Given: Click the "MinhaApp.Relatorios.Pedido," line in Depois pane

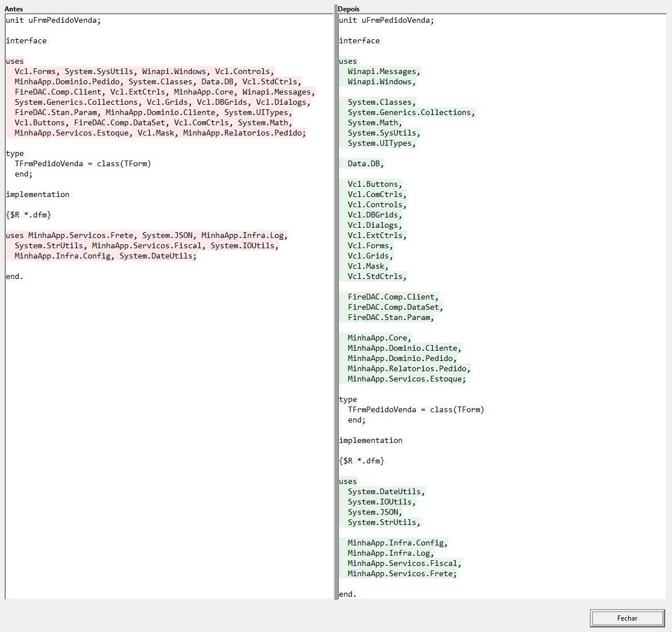Looking at the screenshot, I should (409, 369).
